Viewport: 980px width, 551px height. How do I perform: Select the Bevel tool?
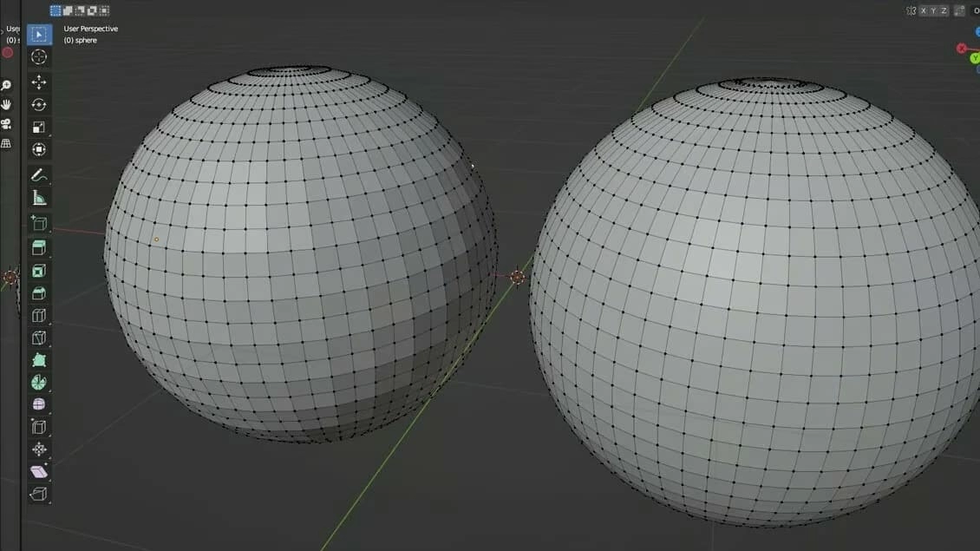(x=38, y=294)
